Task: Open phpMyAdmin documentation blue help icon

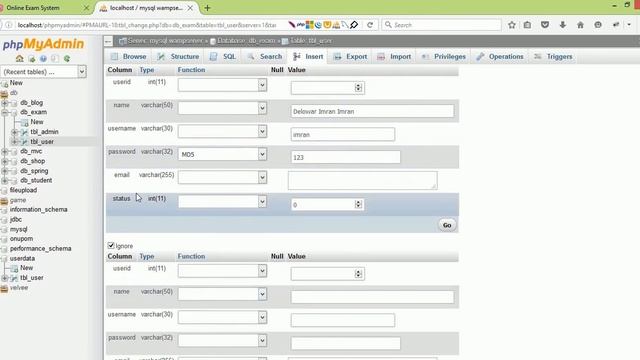Action: [x=43, y=59]
